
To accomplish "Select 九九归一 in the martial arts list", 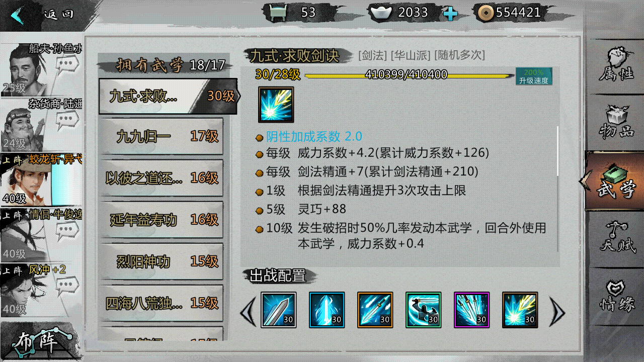I will pos(161,136).
